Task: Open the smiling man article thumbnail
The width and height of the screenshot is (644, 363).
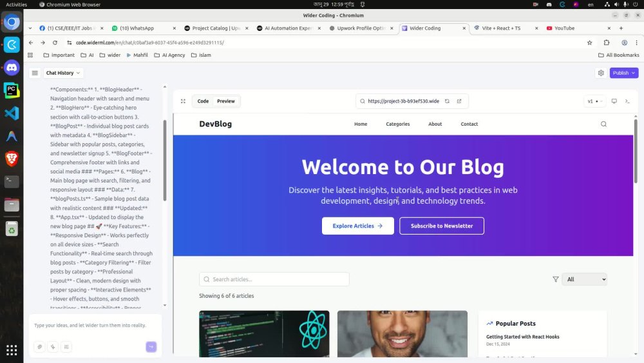Action: (402, 334)
